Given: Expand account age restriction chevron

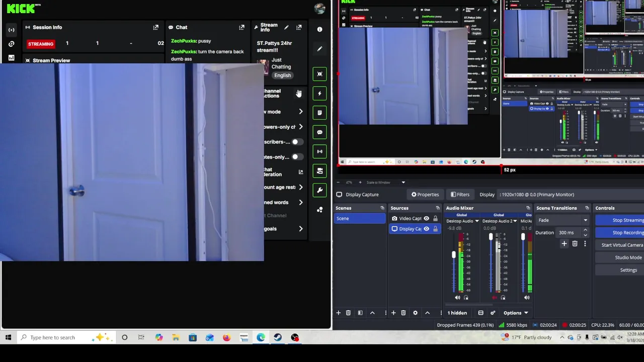Looking at the screenshot, I should pyautogui.click(x=300, y=187).
